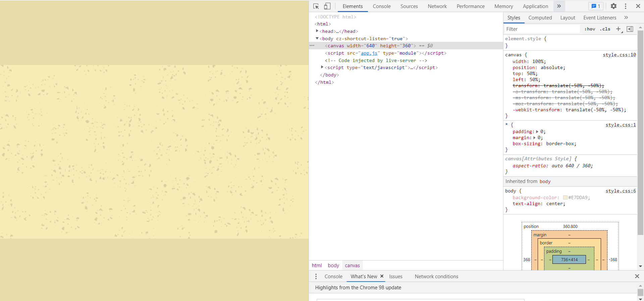Image resolution: width=644 pixels, height=301 pixels.
Task: Click the issues counter badge
Action: (x=596, y=6)
